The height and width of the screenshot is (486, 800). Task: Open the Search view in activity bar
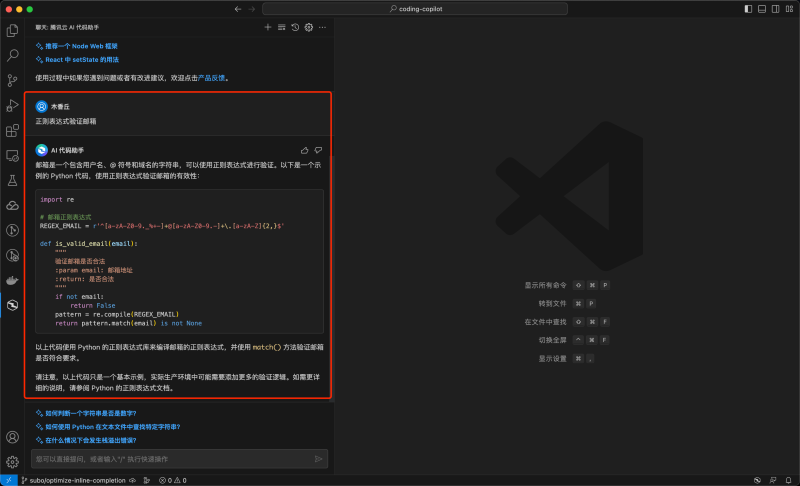point(12,56)
